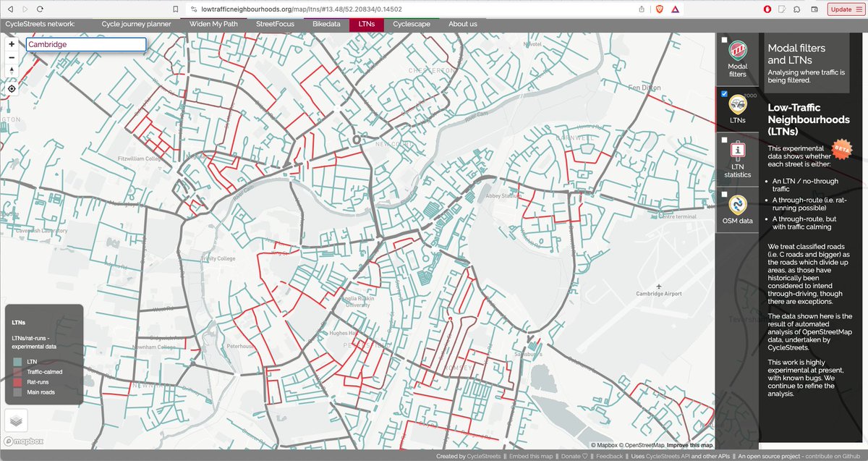Image resolution: width=868 pixels, height=461 pixels.
Task: Go back with browser back arrow
Action: coord(9,9)
